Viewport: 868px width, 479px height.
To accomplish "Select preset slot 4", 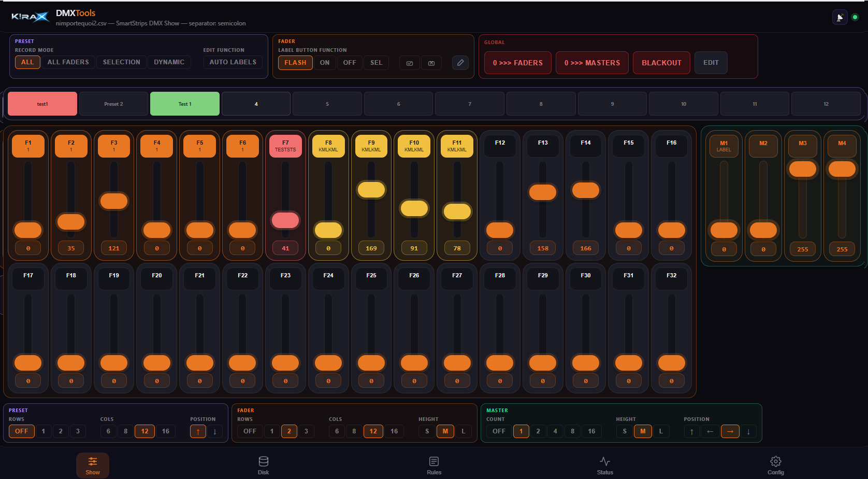I will click(256, 104).
